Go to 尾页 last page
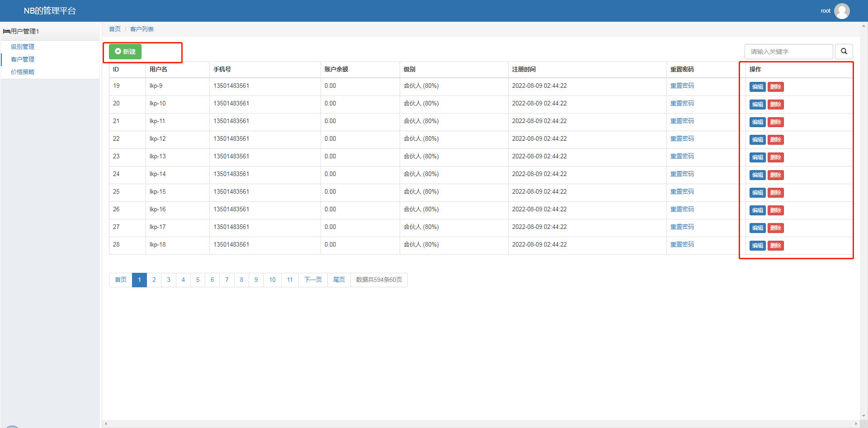Image resolution: width=868 pixels, height=428 pixels. coord(339,280)
